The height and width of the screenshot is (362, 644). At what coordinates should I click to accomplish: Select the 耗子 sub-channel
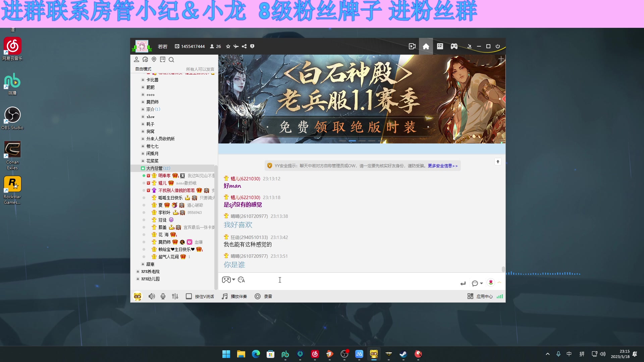pyautogui.click(x=150, y=124)
